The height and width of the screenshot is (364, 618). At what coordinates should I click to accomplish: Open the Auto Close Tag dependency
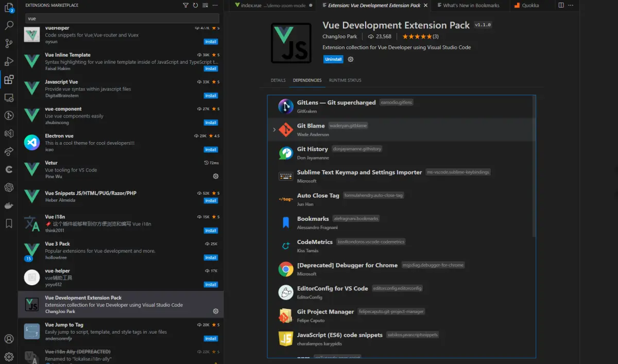(x=402, y=199)
